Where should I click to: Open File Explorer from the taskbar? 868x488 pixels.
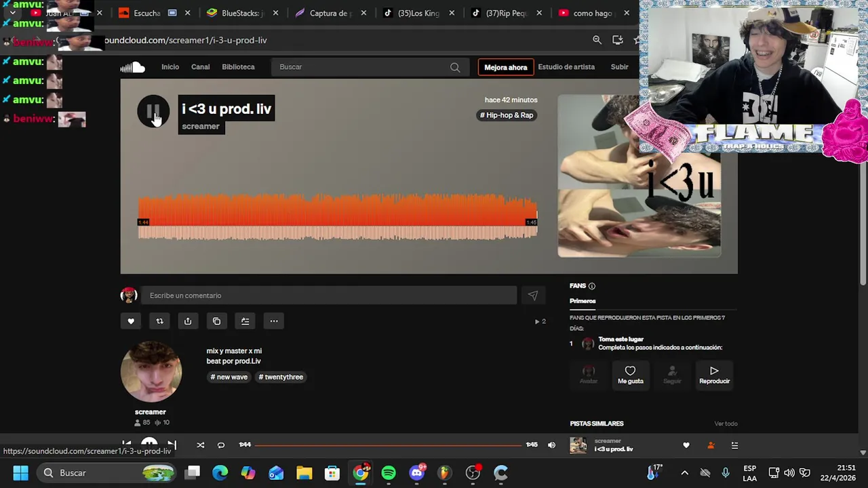[304, 472]
